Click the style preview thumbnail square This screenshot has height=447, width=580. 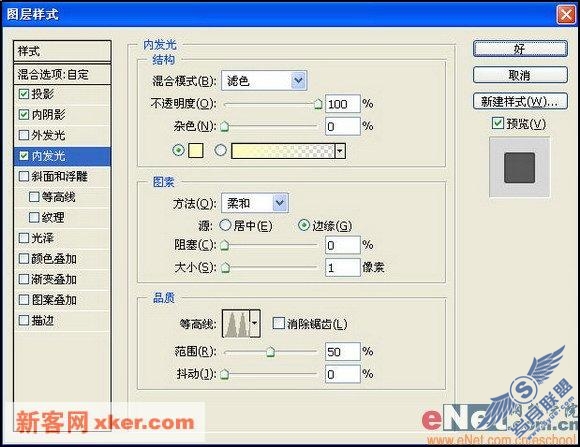tap(519, 168)
